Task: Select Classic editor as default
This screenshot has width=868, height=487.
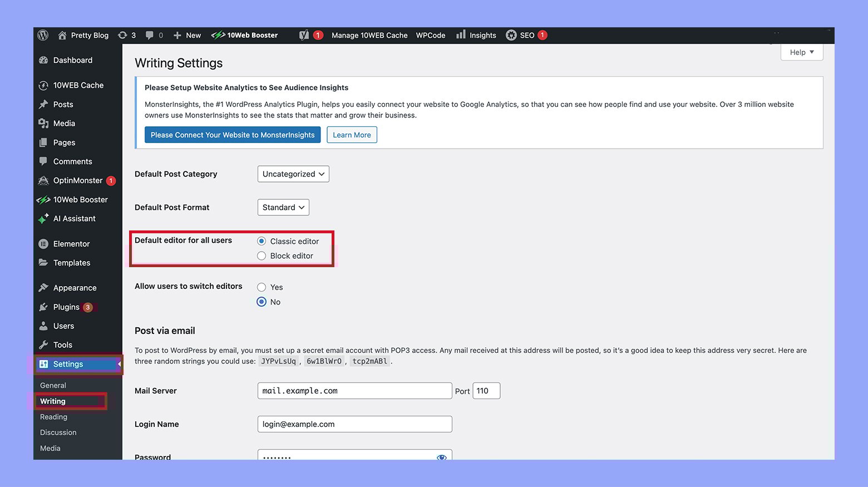Action: (x=262, y=241)
